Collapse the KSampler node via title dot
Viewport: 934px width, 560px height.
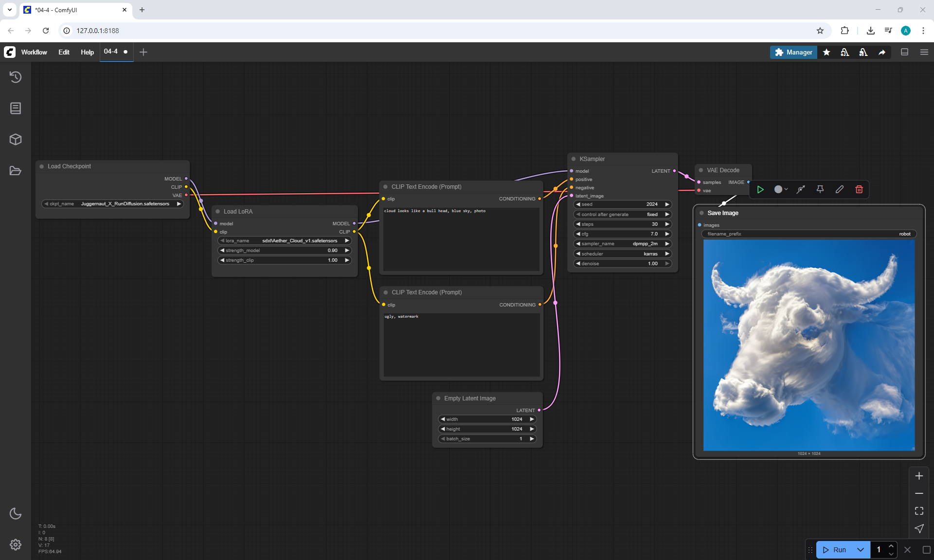click(x=574, y=159)
